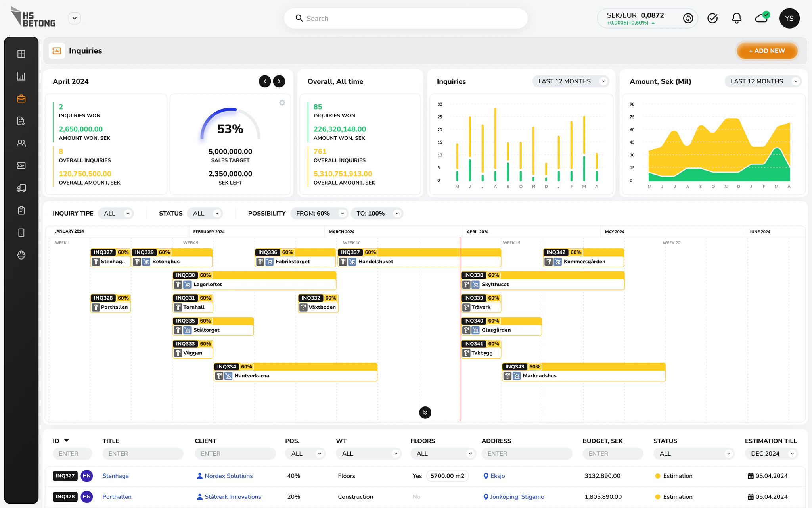Click the cloud sync status icon

762,17
